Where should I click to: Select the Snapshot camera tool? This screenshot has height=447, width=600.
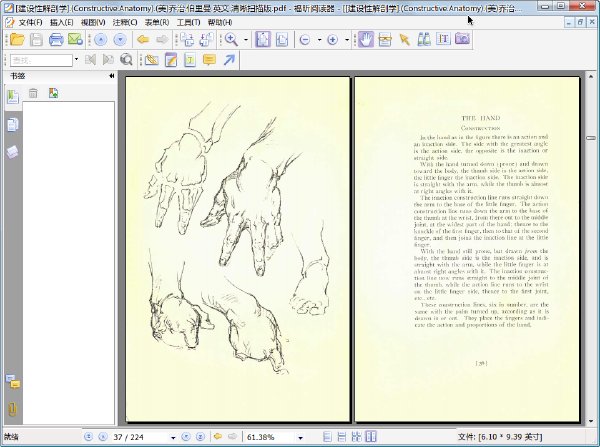pos(463,39)
